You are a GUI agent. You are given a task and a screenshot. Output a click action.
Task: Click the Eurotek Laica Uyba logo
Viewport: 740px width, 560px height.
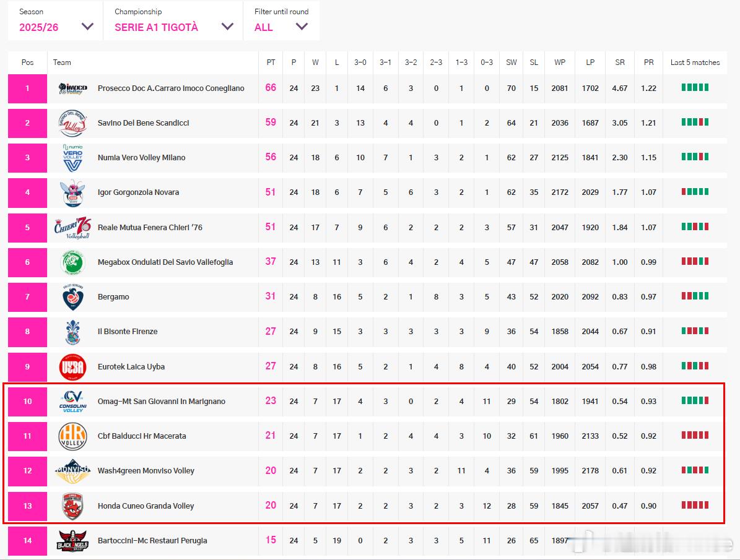(x=72, y=367)
